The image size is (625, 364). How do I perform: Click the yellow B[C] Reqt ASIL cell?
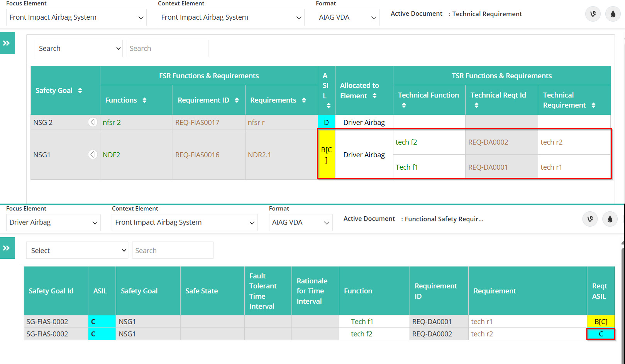(x=601, y=322)
